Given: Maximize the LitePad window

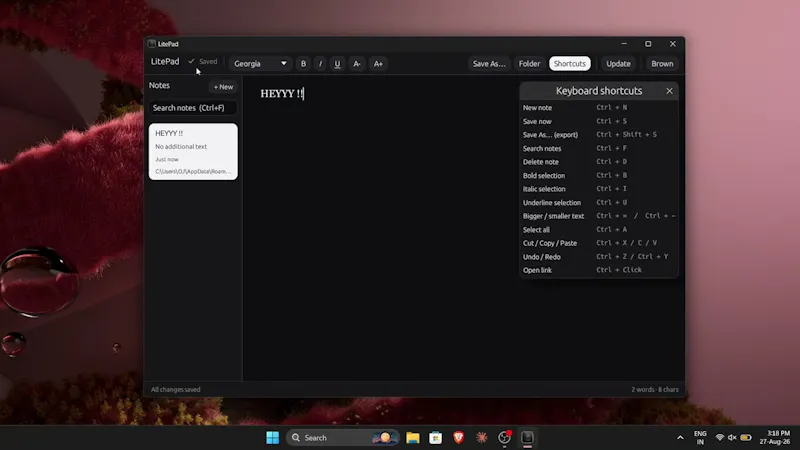Looking at the screenshot, I should point(648,44).
